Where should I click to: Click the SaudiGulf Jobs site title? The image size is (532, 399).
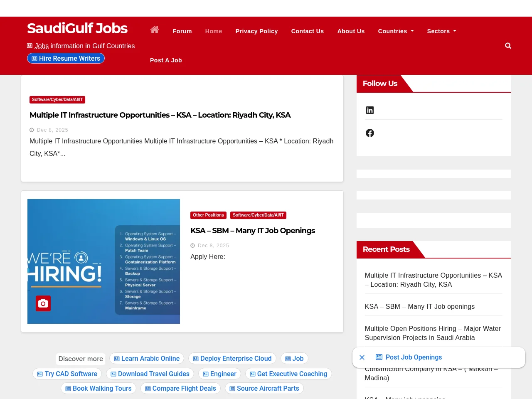point(77,28)
